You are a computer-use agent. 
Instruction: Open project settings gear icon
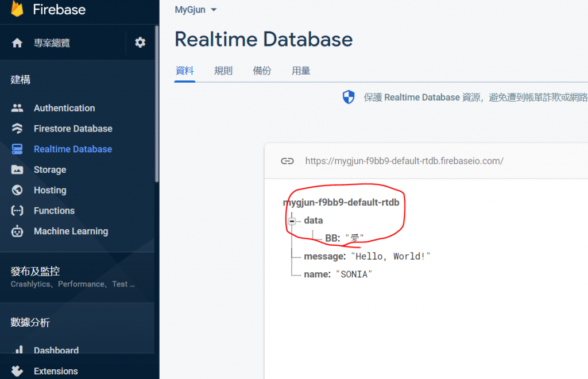point(140,42)
